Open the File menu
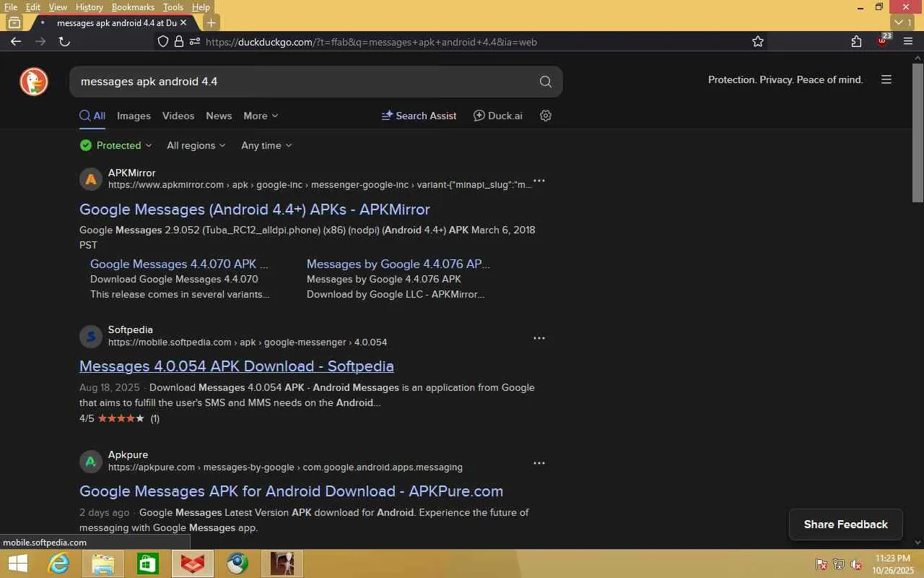The width and height of the screenshot is (924, 578). click(x=11, y=7)
